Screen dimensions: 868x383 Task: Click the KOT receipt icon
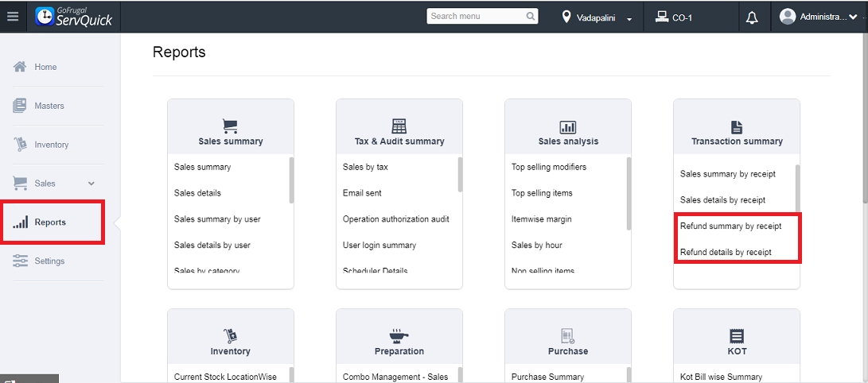click(737, 335)
